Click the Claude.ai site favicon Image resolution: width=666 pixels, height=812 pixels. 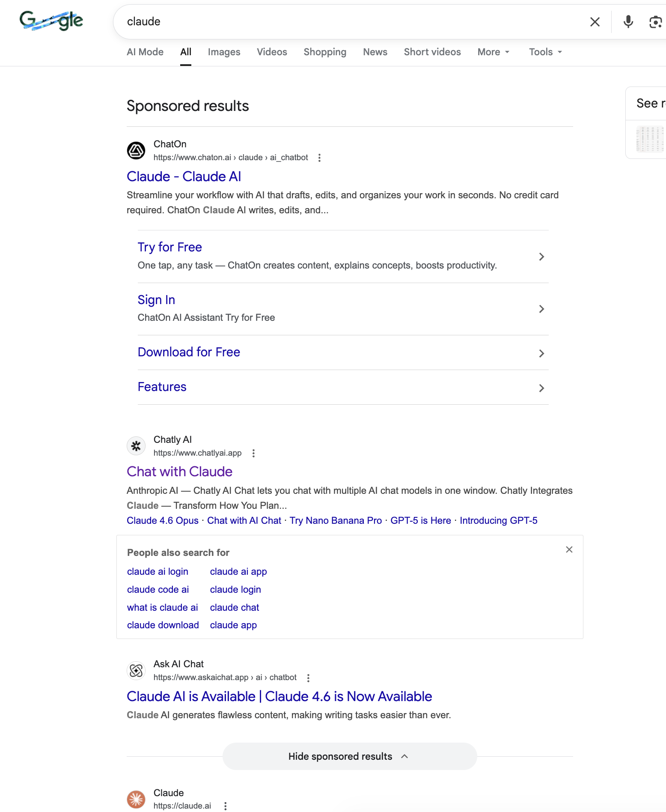(136, 799)
